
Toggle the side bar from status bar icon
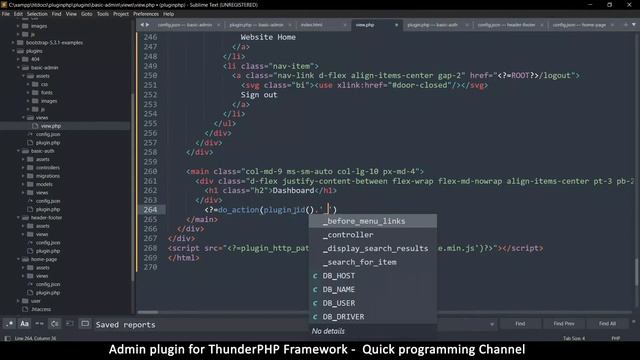7,338
